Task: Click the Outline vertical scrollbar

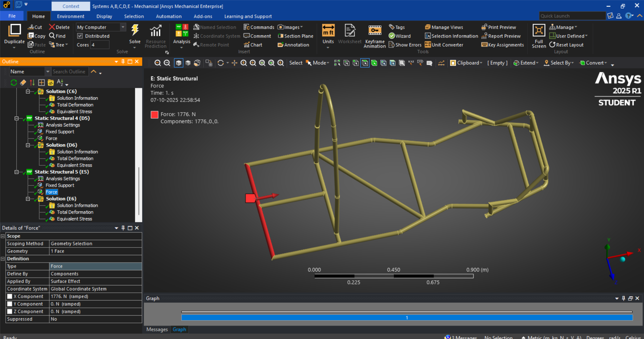Action: coord(138,155)
